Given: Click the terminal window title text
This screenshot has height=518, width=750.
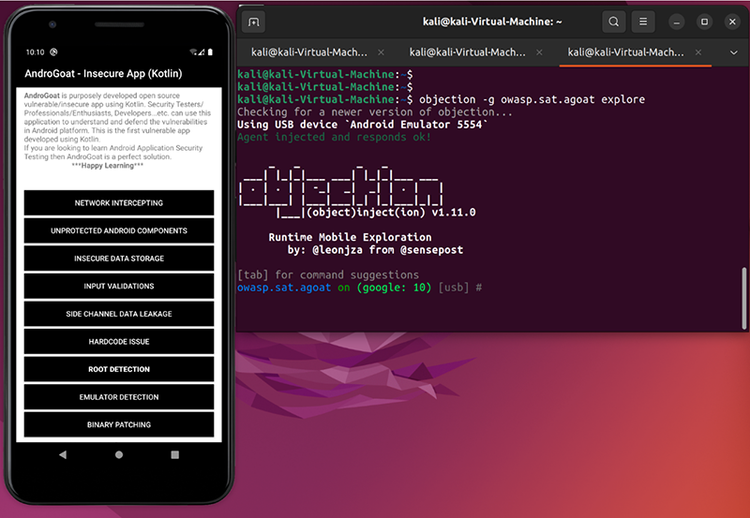Looking at the screenshot, I should click(492, 22).
